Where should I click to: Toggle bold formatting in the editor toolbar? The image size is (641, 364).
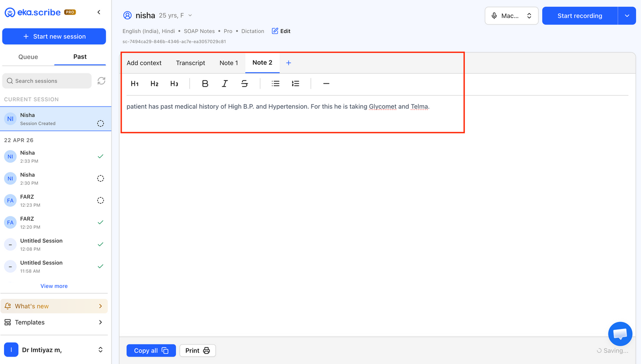click(x=205, y=84)
